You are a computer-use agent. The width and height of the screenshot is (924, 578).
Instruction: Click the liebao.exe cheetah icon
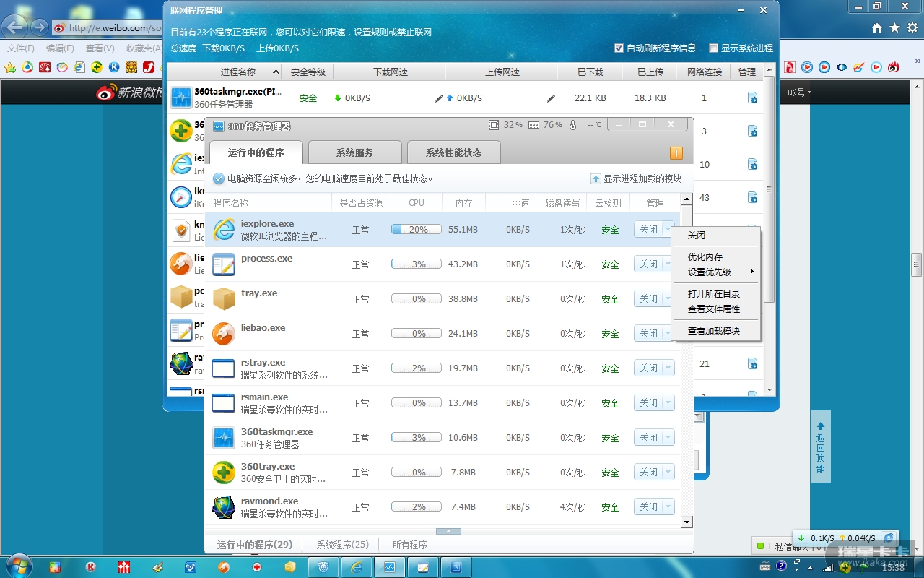[224, 334]
